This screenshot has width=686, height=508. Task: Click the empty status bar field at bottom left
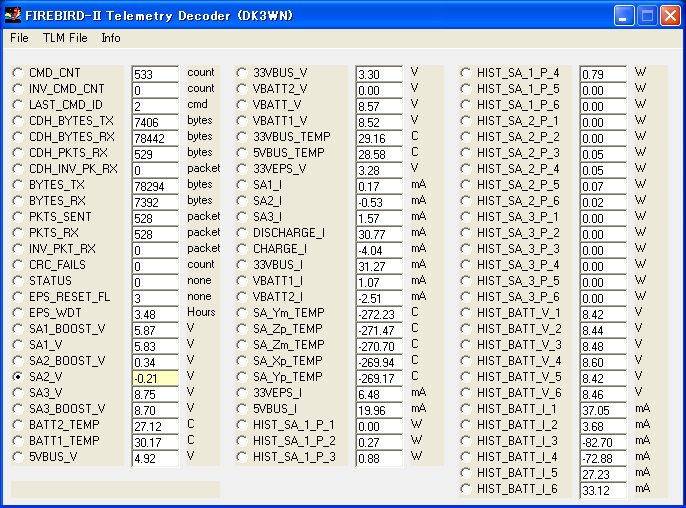116,489
